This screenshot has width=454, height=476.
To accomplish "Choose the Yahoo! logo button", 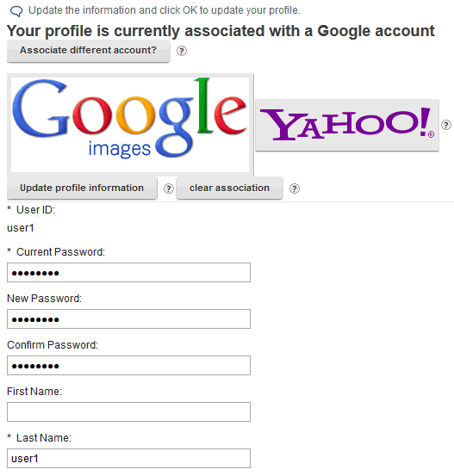I will click(x=347, y=125).
